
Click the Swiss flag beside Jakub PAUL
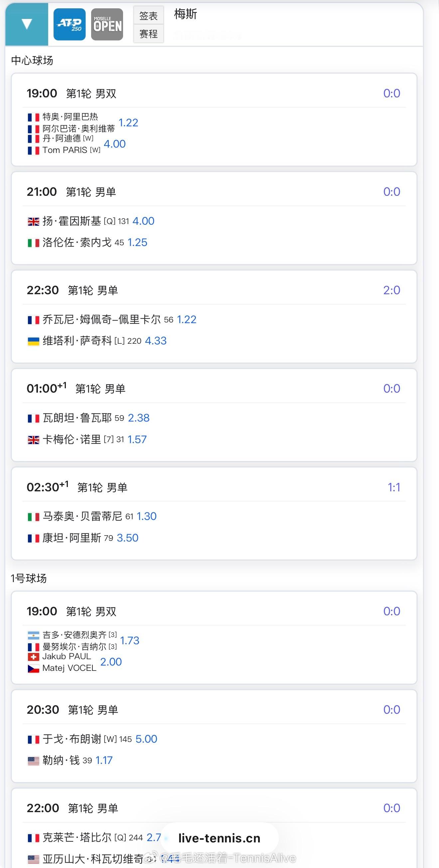(x=33, y=657)
